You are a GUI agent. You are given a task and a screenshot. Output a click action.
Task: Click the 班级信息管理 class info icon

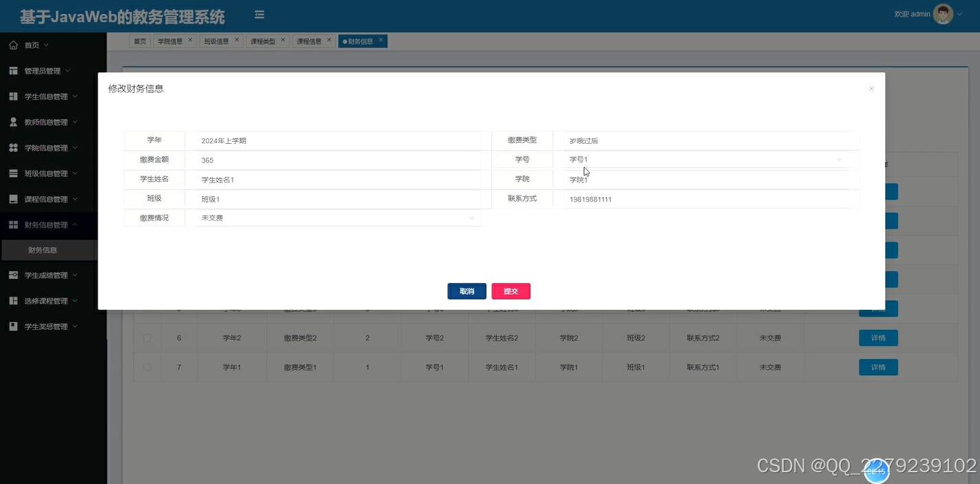[x=13, y=173]
